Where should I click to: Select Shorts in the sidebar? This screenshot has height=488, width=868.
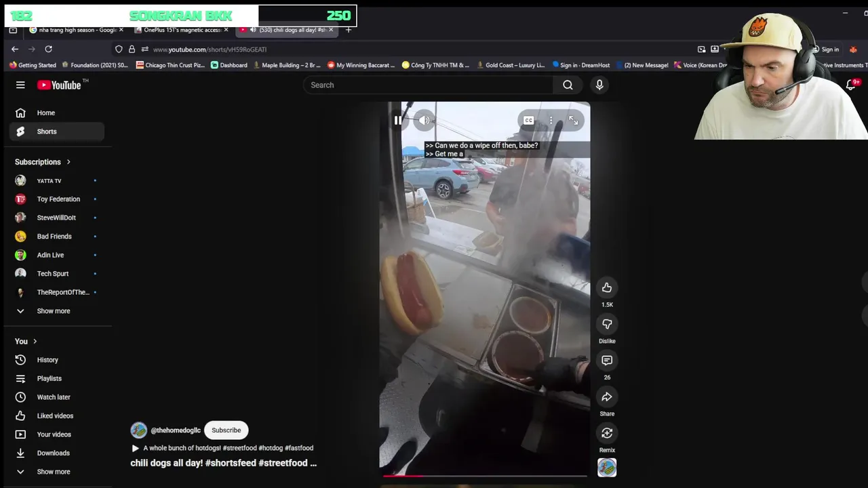[57, 131]
